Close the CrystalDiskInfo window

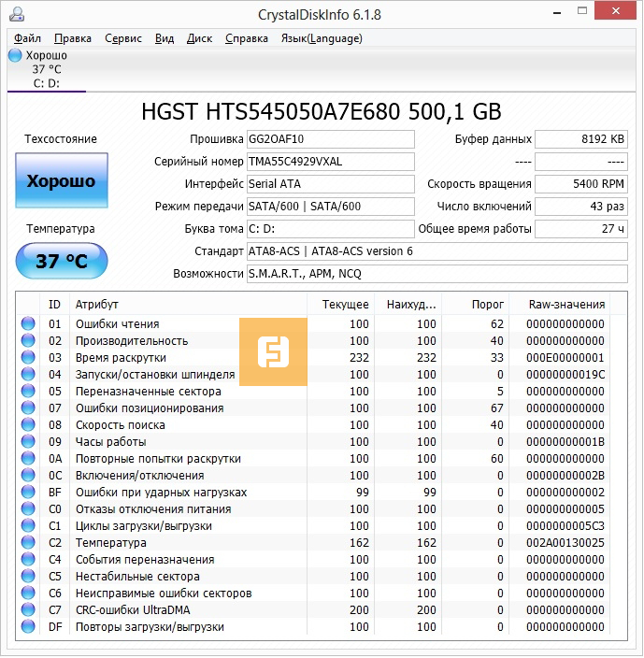(615, 11)
